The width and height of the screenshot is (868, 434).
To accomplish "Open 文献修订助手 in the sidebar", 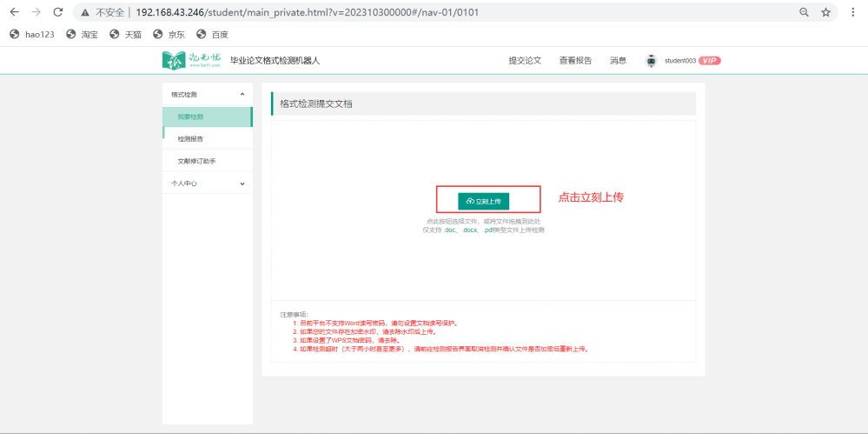I will [x=196, y=161].
